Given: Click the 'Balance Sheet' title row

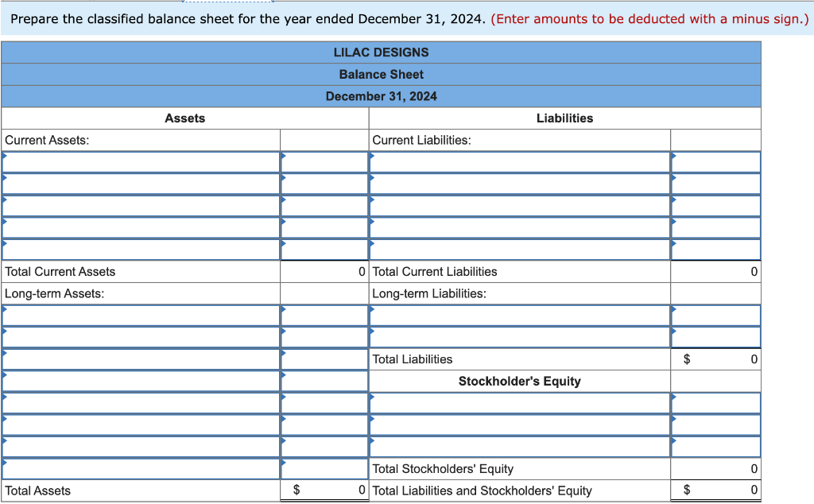Looking at the screenshot, I should pyautogui.click(x=381, y=74).
